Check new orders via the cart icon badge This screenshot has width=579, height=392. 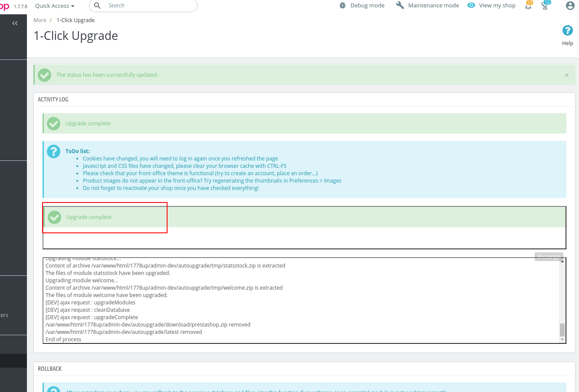tap(545, 6)
